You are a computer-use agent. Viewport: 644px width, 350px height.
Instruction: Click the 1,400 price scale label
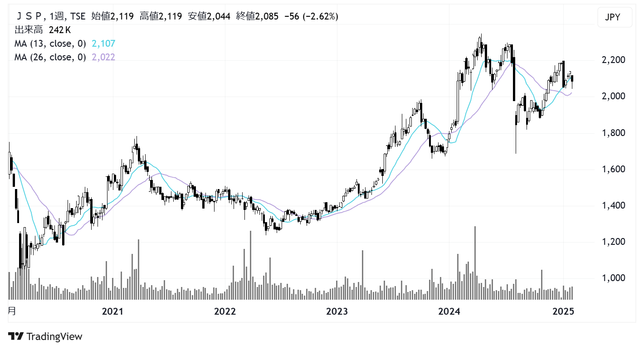613,205
